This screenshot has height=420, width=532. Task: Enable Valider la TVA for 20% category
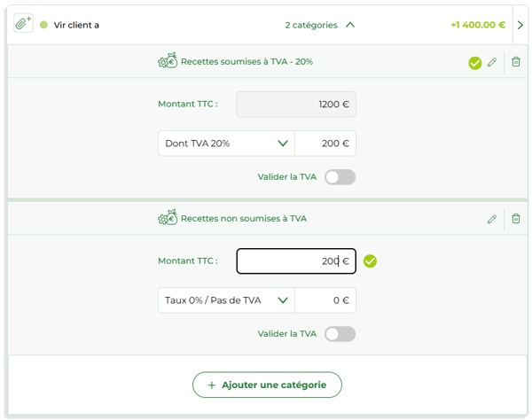(x=340, y=177)
